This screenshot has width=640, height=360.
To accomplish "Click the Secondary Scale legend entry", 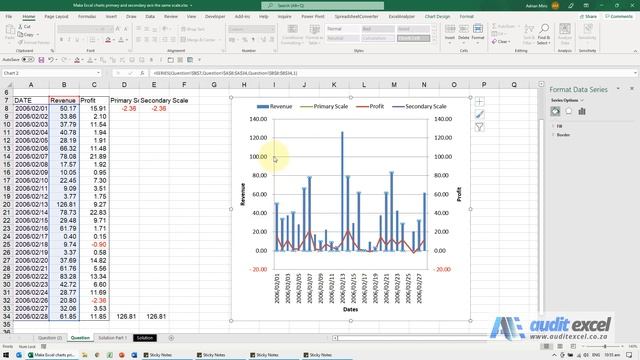I will (x=419, y=106).
